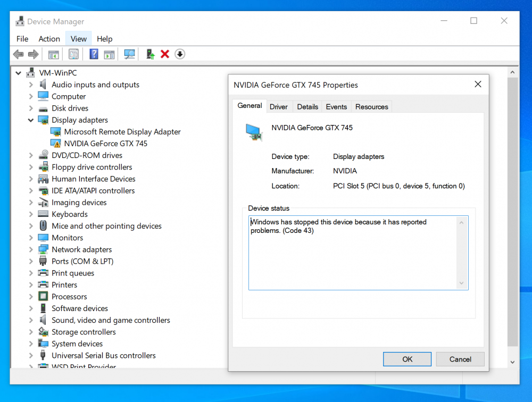The image size is (532, 402).
Task: Open the Help menu
Action: (104, 39)
